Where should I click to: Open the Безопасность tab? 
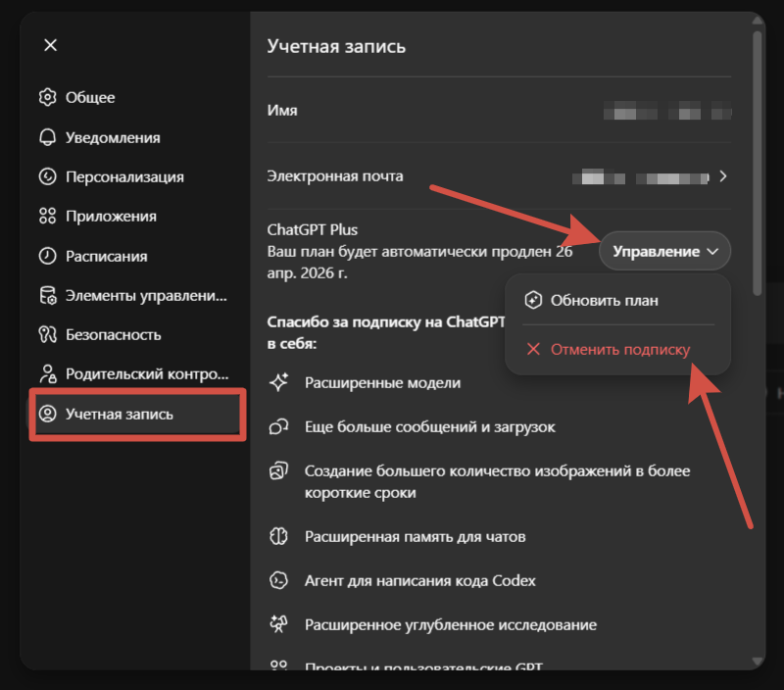[114, 334]
